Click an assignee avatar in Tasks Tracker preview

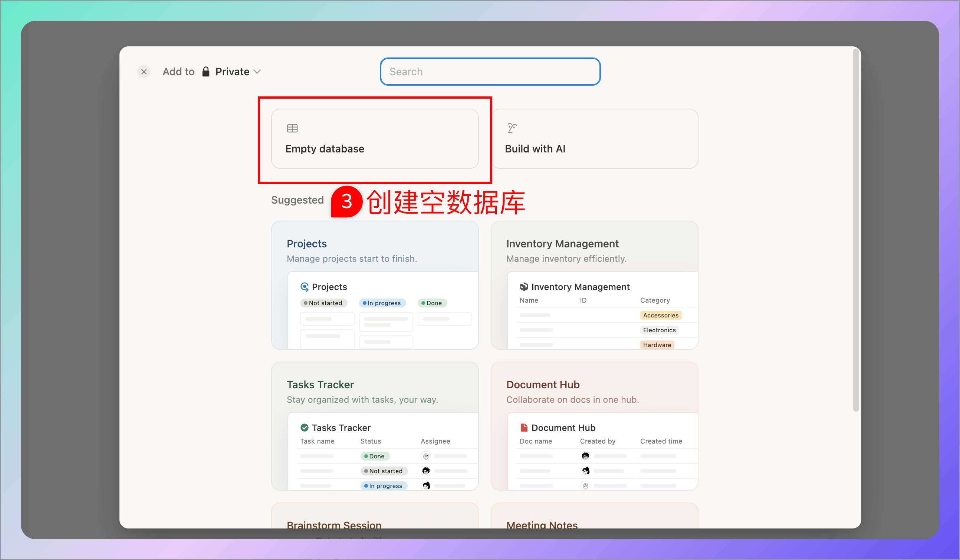426,456
